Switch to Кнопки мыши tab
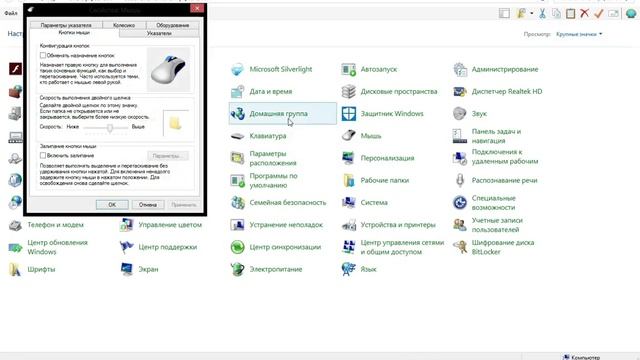This screenshot has width=640, height=360. click(x=74, y=33)
